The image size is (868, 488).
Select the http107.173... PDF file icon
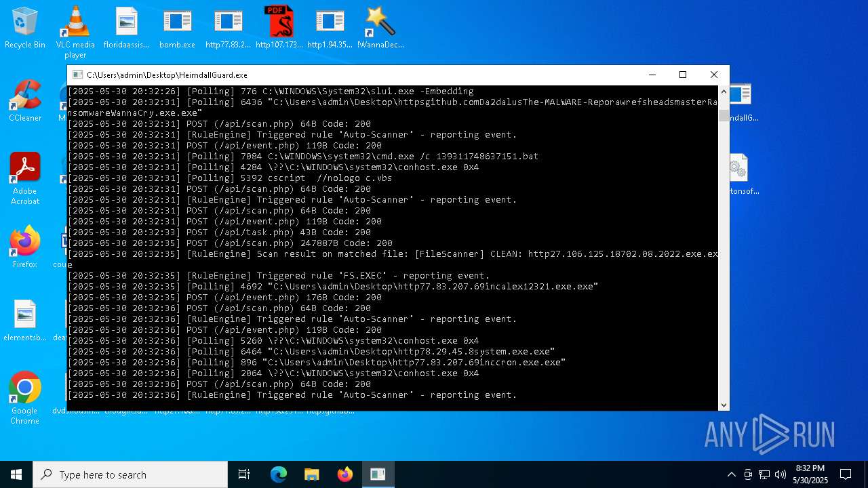[279, 28]
